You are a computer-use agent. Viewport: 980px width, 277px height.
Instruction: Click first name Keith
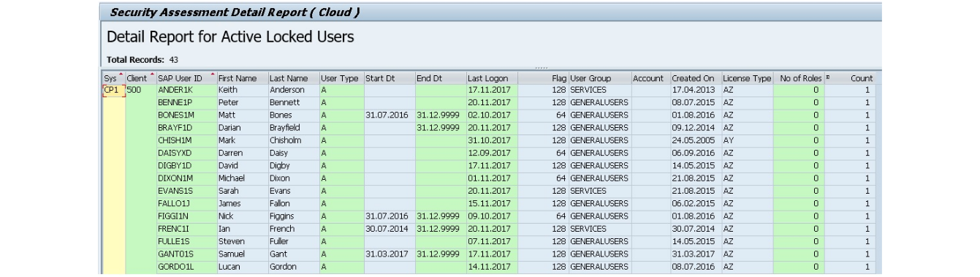click(x=242, y=89)
